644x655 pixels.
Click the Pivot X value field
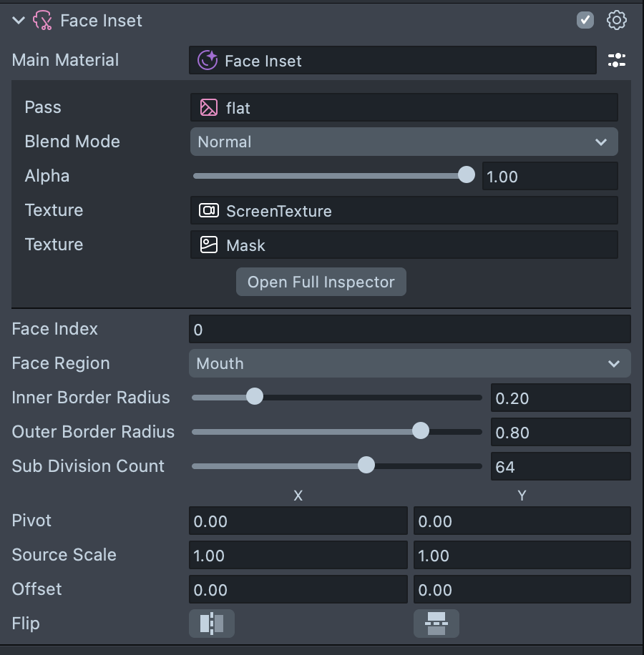click(x=298, y=521)
